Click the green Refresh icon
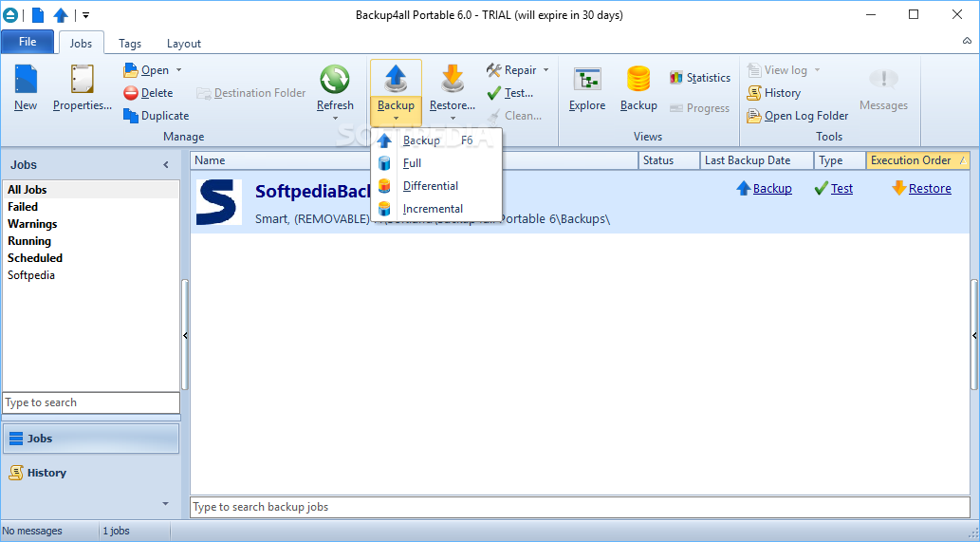This screenshot has height=542, width=980. (335, 80)
